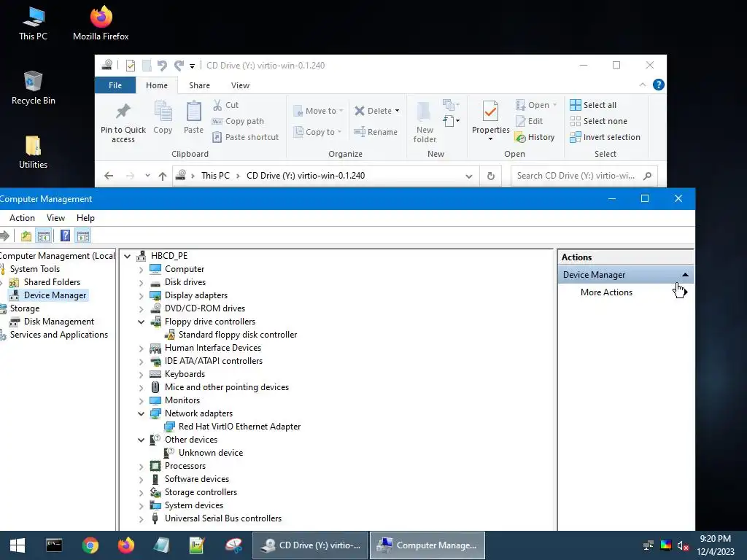Screen dimensions: 747x560
Task: Click Search CD Drive input field
Action: 576,176
